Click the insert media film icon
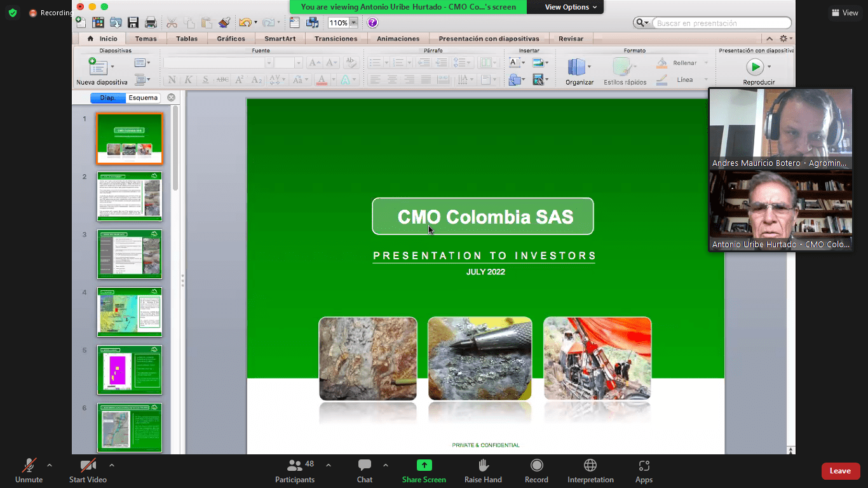 538,79
